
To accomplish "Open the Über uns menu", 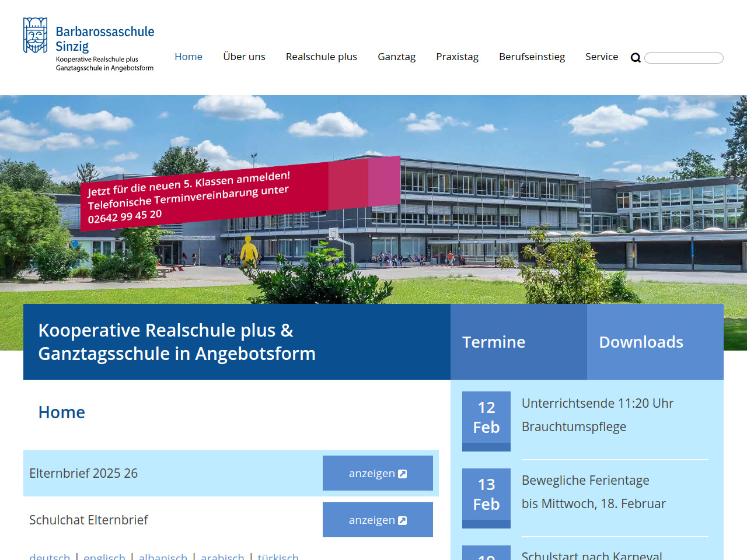I will coord(244,57).
